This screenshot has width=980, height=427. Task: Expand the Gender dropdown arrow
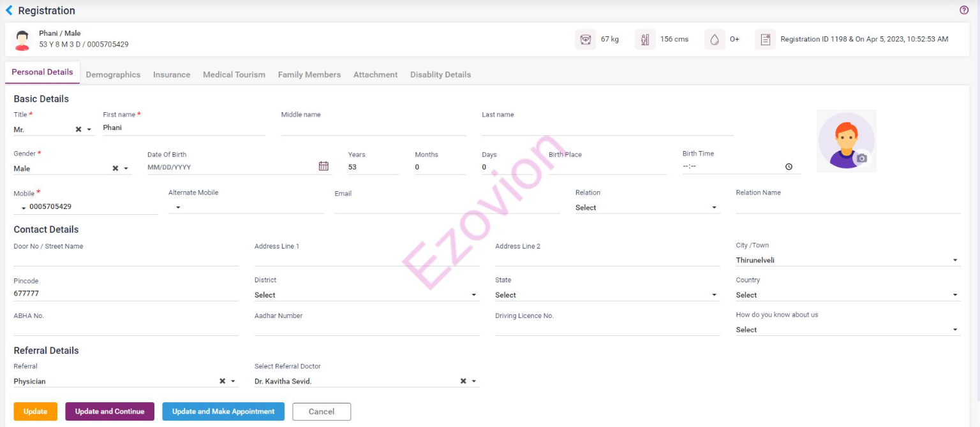126,169
